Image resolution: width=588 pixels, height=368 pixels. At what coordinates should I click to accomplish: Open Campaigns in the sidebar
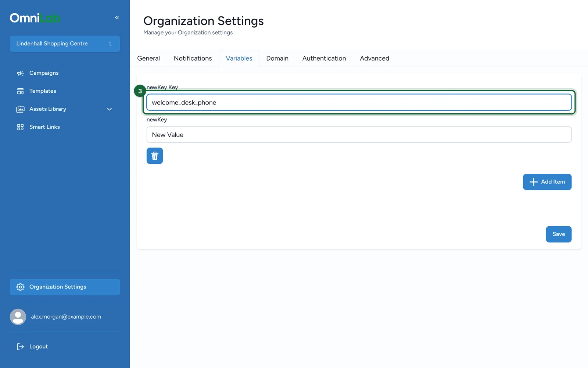65,73
